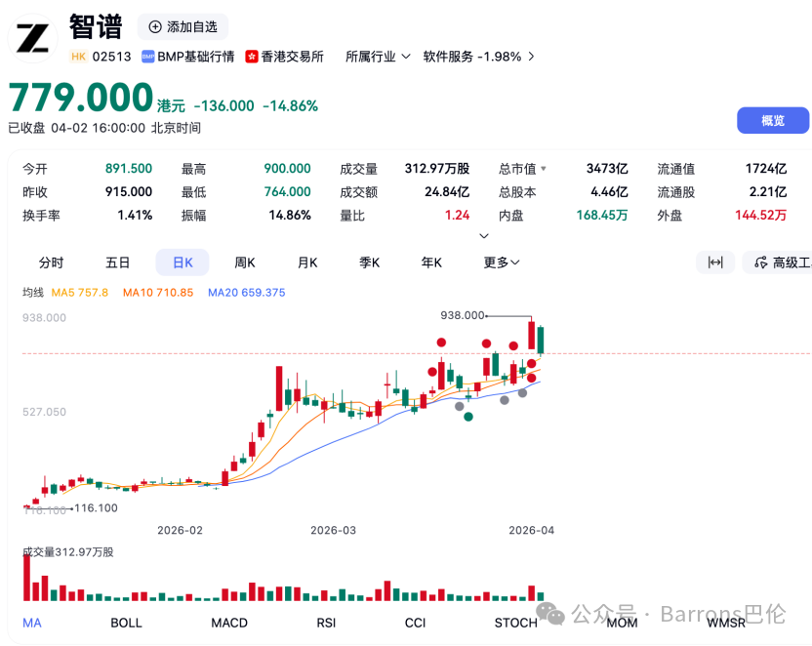Select the BOLL indicator tab

tap(126, 623)
